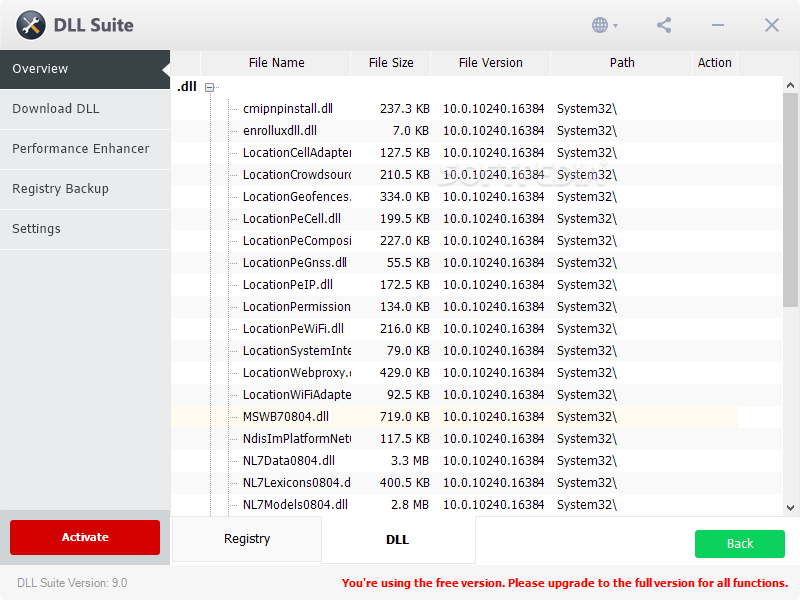Click System32\ path of cmipnpinstall.dll row
The image size is (800, 600).
pos(587,109)
